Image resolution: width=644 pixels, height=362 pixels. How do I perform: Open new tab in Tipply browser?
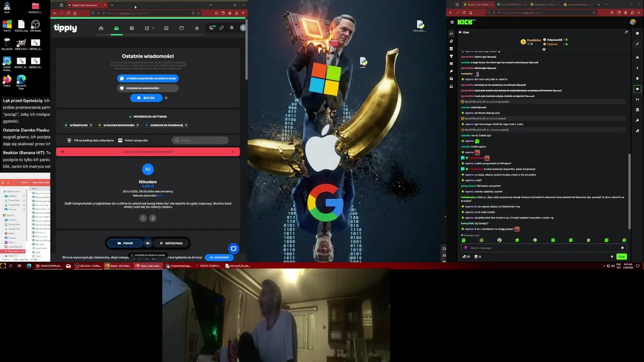(x=112, y=5)
